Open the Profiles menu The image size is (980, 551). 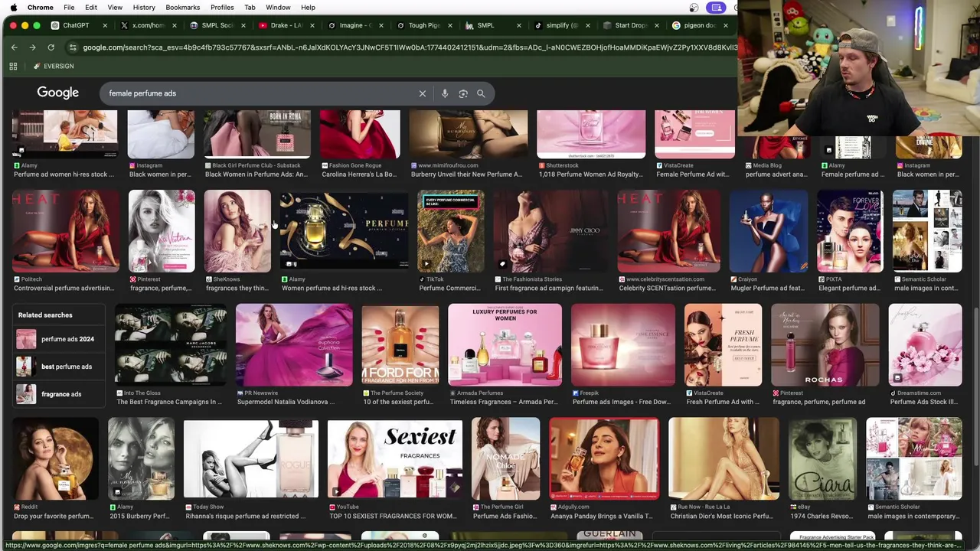(222, 7)
